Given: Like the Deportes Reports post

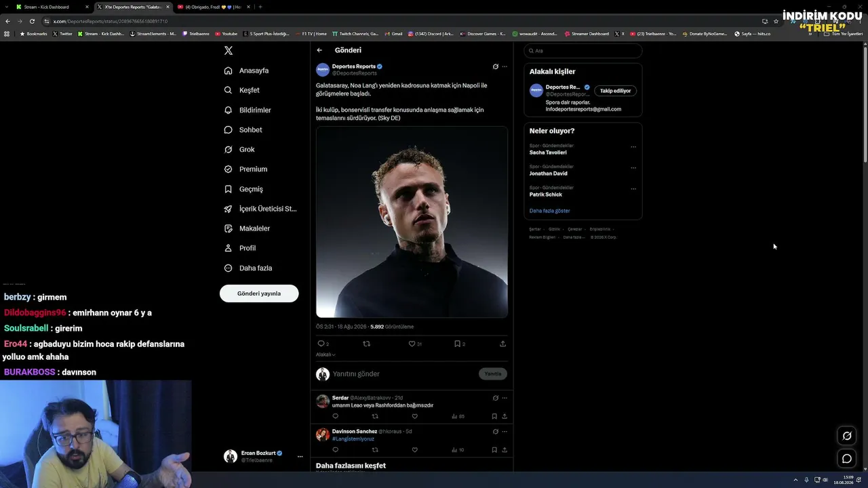Looking at the screenshot, I should (412, 344).
